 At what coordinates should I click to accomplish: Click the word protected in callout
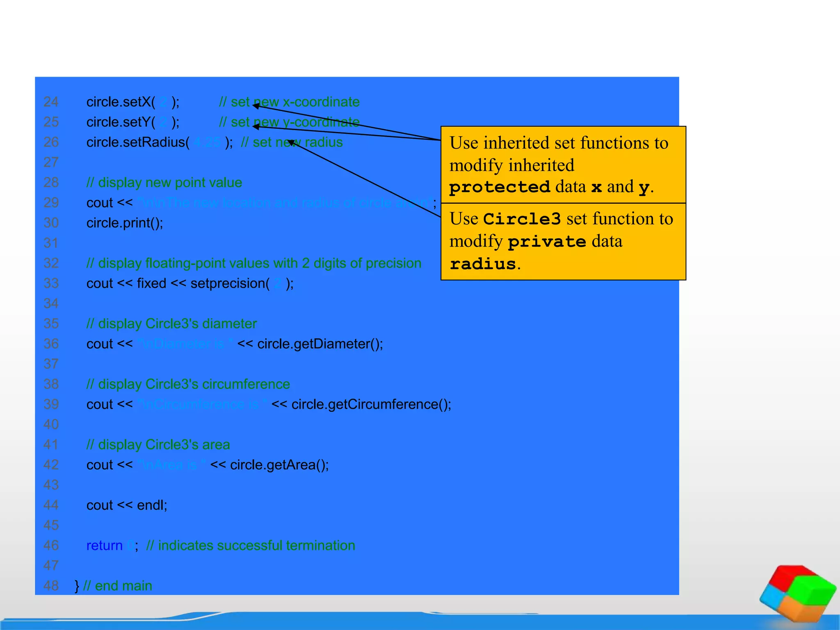click(499, 187)
